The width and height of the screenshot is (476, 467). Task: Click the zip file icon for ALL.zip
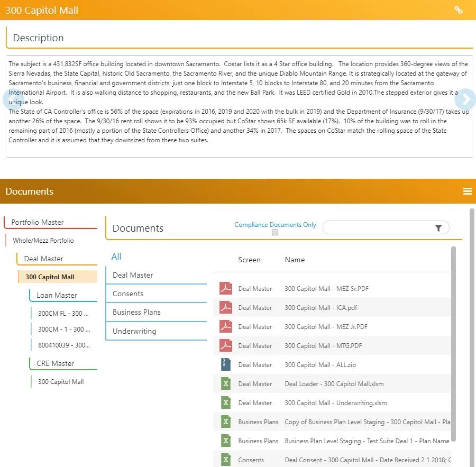[x=225, y=365]
